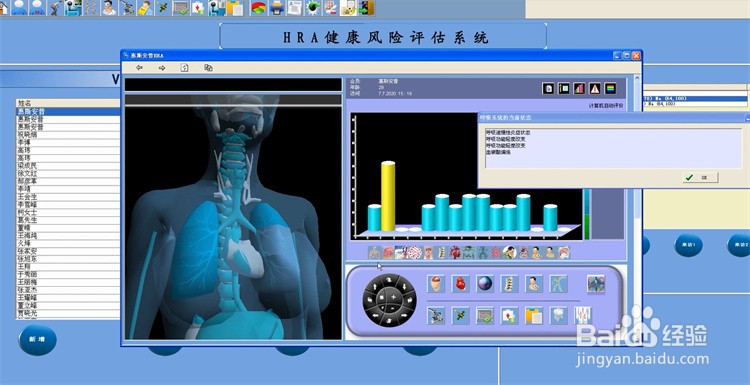Select the red heart icon in control panel
Image resolution: width=750 pixels, height=385 pixels.
pos(460,284)
